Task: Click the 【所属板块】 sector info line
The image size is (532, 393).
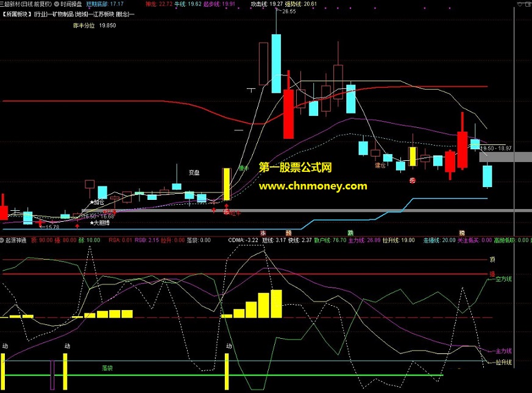Action: coord(68,14)
